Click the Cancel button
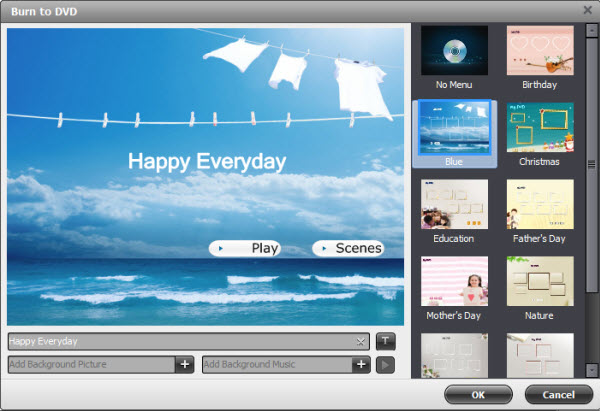Screen dimensions: 600x411 [x=559, y=395]
